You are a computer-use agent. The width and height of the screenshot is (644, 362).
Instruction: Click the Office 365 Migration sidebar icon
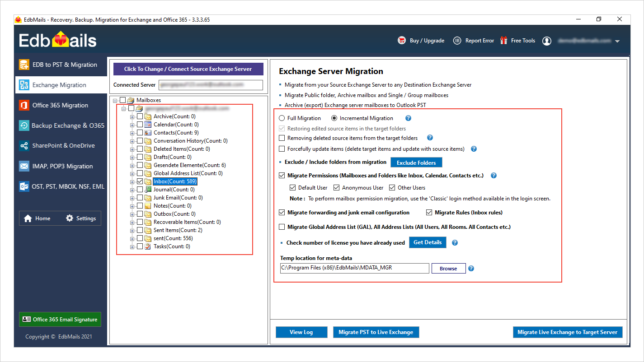click(x=24, y=105)
